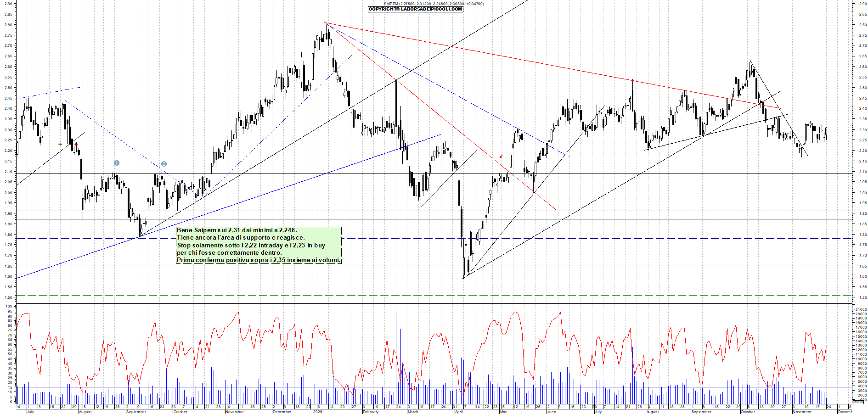Click the green right-arrow marker near July candles
The height and width of the screenshot is (414, 868).
(60, 144)
